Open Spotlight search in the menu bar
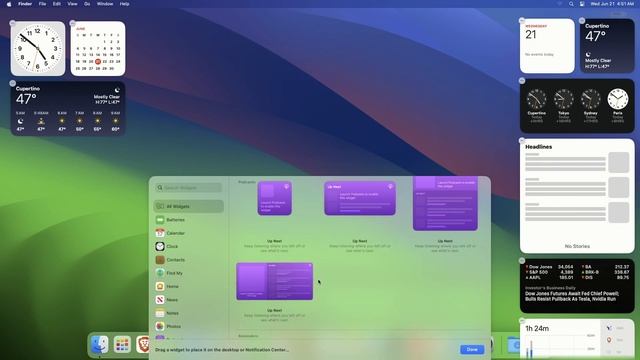The height and width of the screenshot is (360, 640). [571, 4]
